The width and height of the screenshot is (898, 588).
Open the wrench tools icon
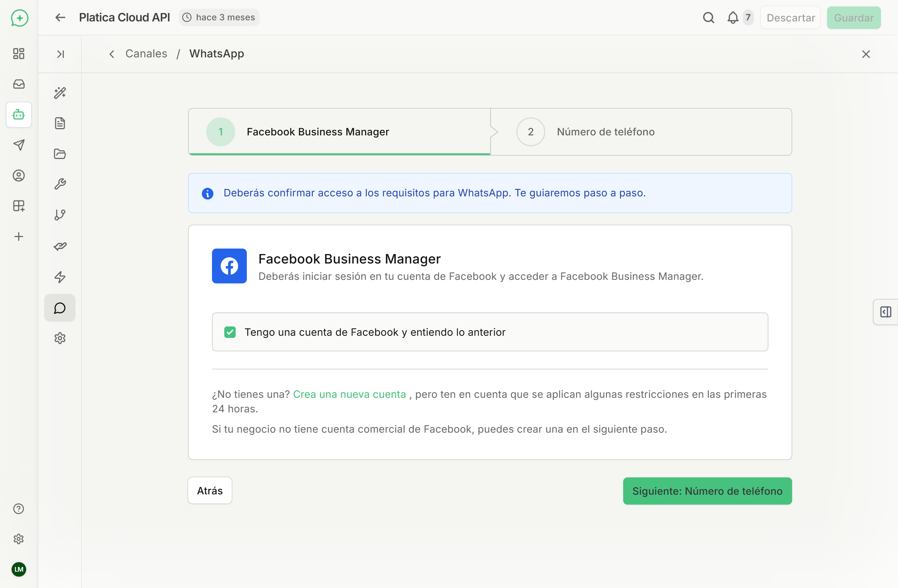[x=60, y=184]
